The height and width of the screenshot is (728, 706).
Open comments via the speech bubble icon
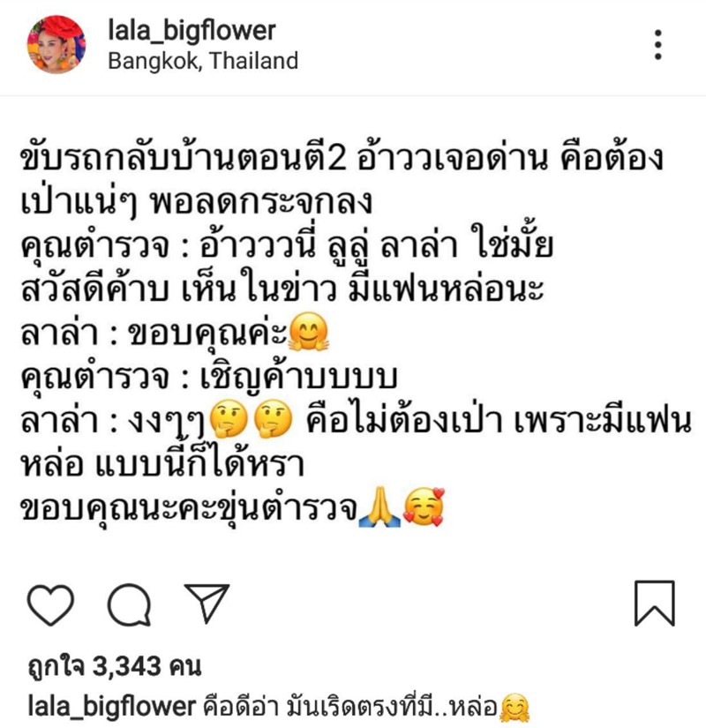click(x=129, y=604)
